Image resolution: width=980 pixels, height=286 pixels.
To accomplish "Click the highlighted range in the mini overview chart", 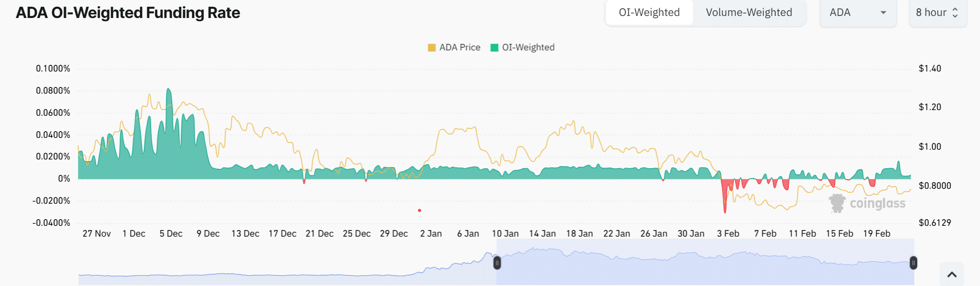I will (704, 263).
